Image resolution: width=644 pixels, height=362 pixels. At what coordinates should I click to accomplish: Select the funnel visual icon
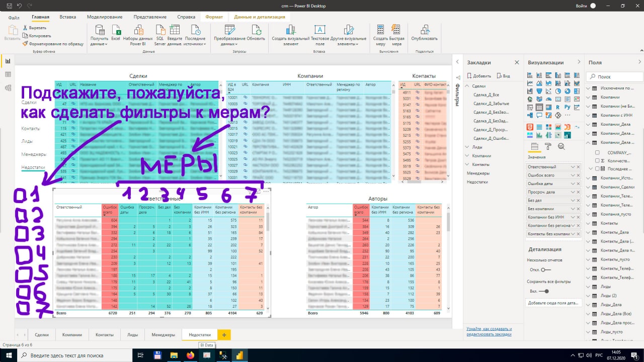[539, 92]
